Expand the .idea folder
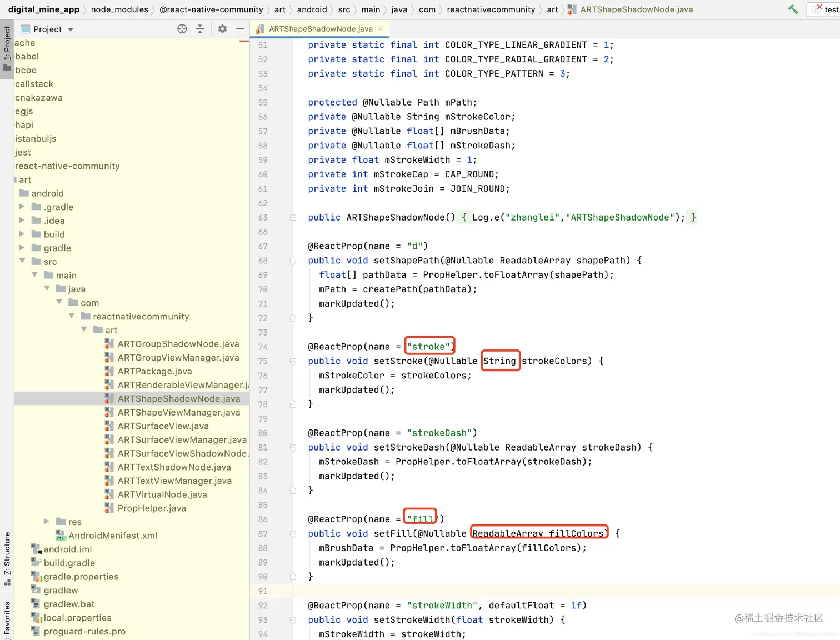 (x=22, y=221)
